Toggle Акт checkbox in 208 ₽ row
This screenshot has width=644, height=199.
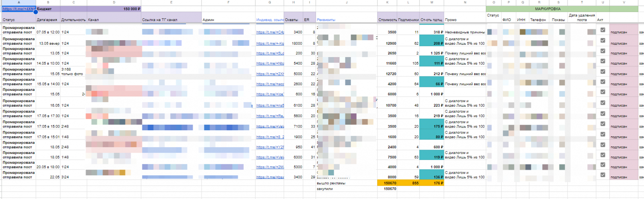pos(603,40)
